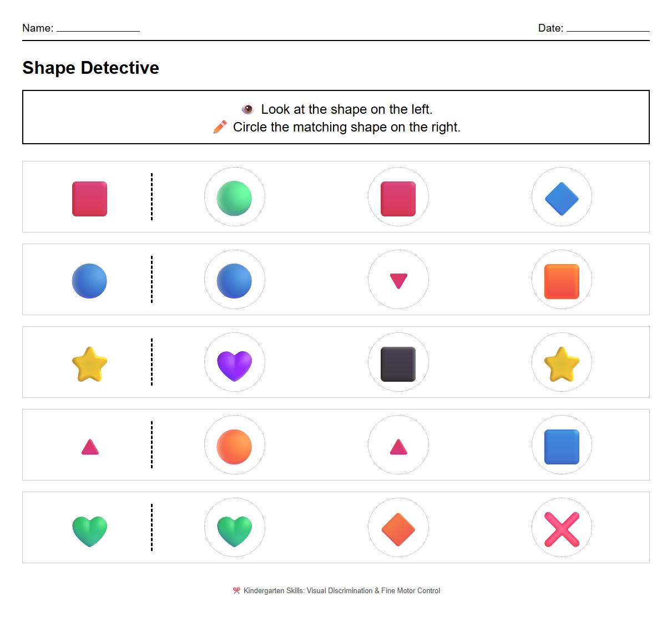Click the blue rounded square answer
The height and width of the screenshot is (617, 672).
point(562,445)
